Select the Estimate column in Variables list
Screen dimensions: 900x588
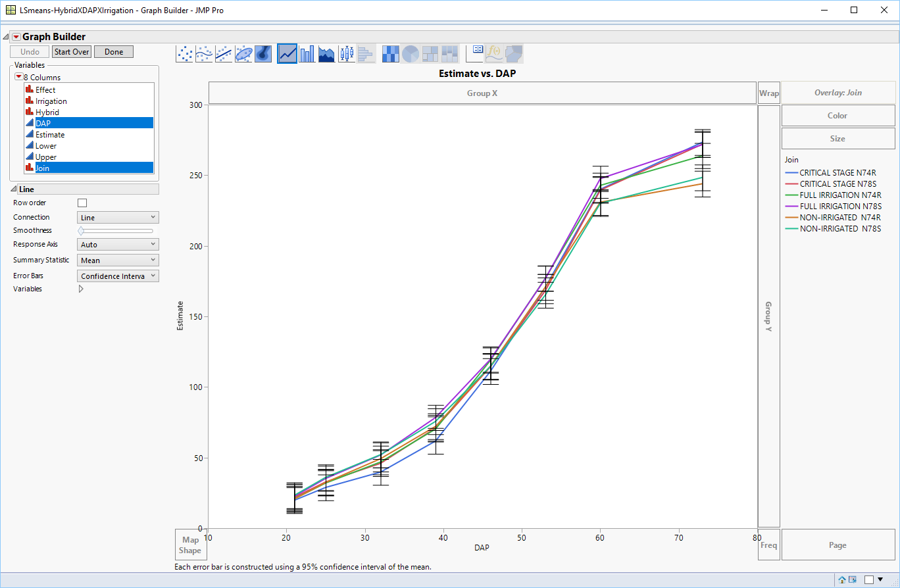tap(50, 135)
